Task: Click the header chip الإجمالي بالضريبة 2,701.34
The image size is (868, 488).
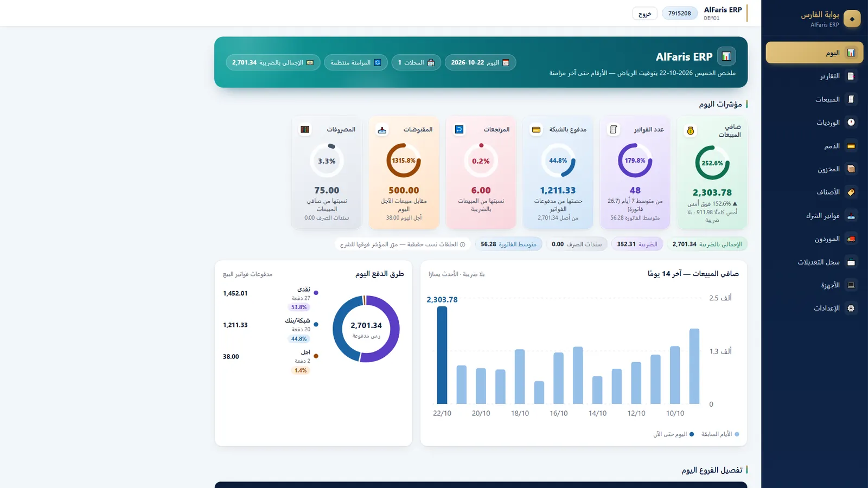Action: (273, 62)
